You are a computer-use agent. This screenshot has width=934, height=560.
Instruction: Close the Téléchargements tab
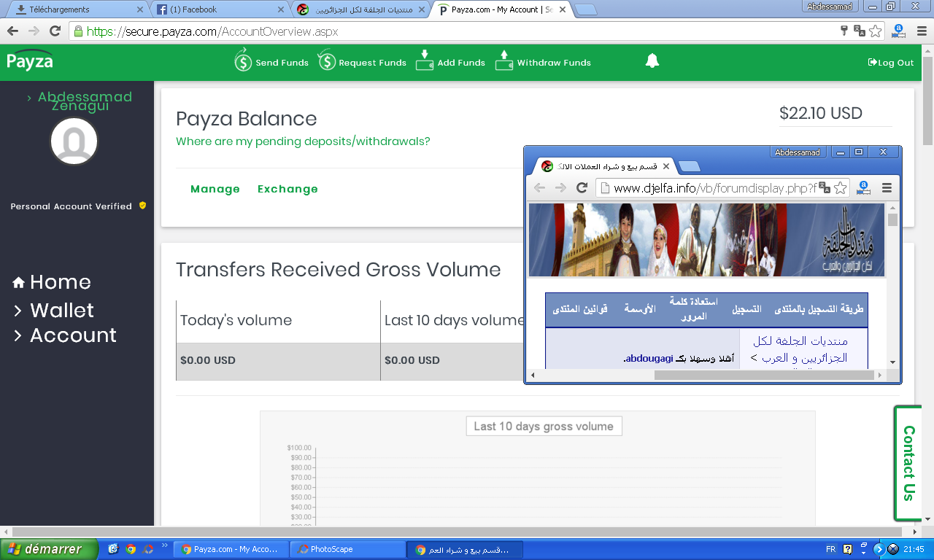140,10
